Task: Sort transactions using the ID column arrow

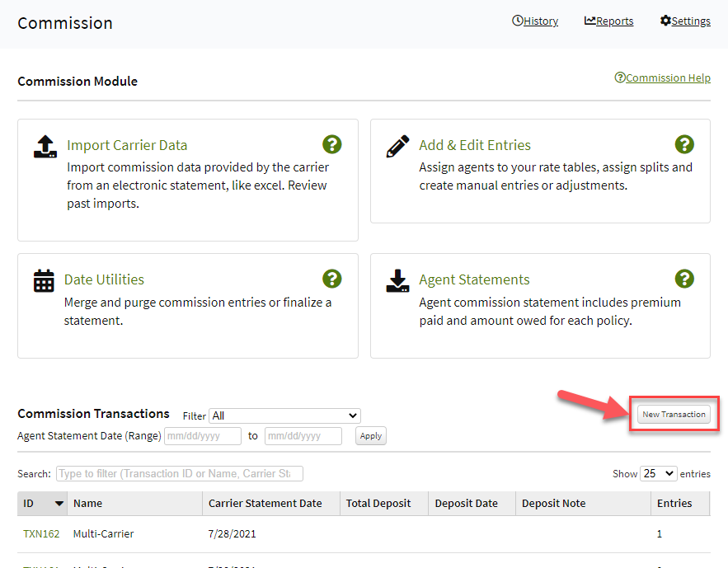Action: [x=58, y=503]
